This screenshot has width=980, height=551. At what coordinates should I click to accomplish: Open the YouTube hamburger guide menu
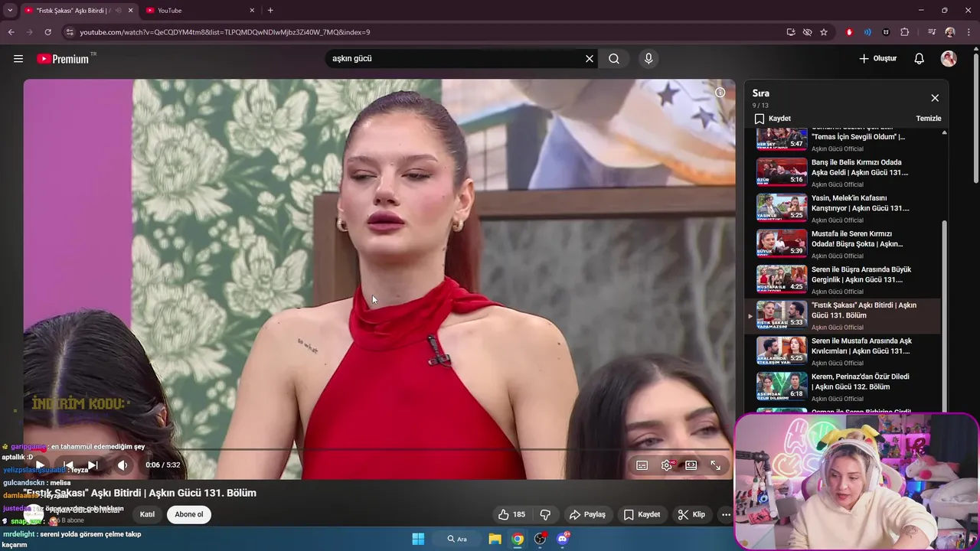click(x=18, y=59)
